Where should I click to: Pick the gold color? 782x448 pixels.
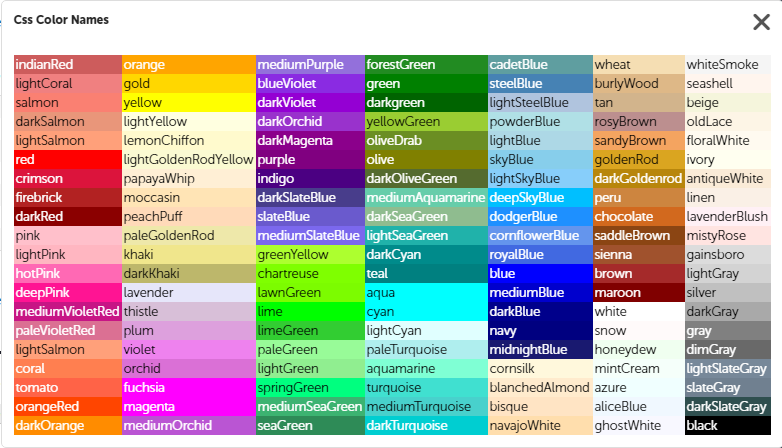[189, 84]
